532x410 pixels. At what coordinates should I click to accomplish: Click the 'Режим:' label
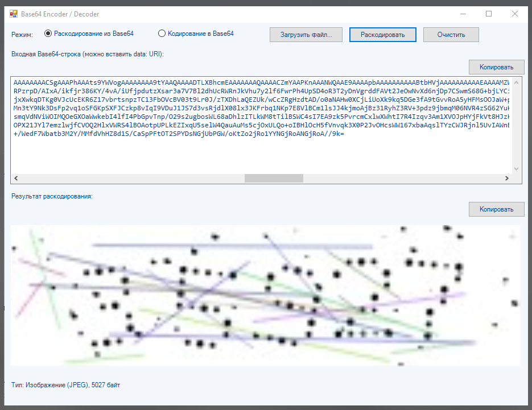click(22, 35)
